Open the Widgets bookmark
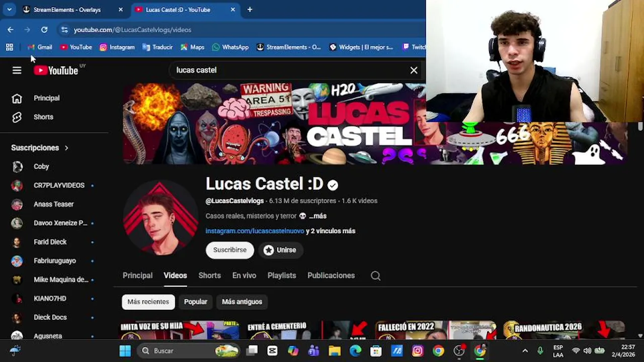Image resolution: width=644 pixels, height=362 pixels. (x=361, y=47)
